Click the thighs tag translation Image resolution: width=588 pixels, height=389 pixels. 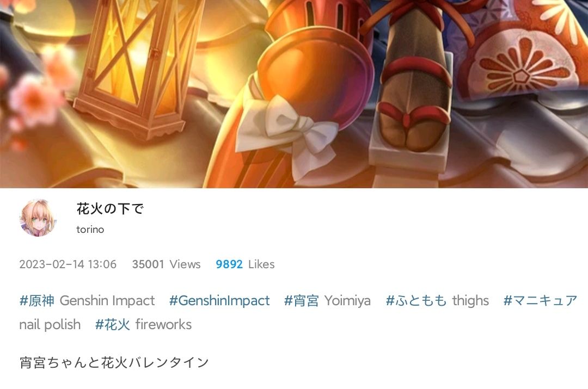(x=470, y=300)
